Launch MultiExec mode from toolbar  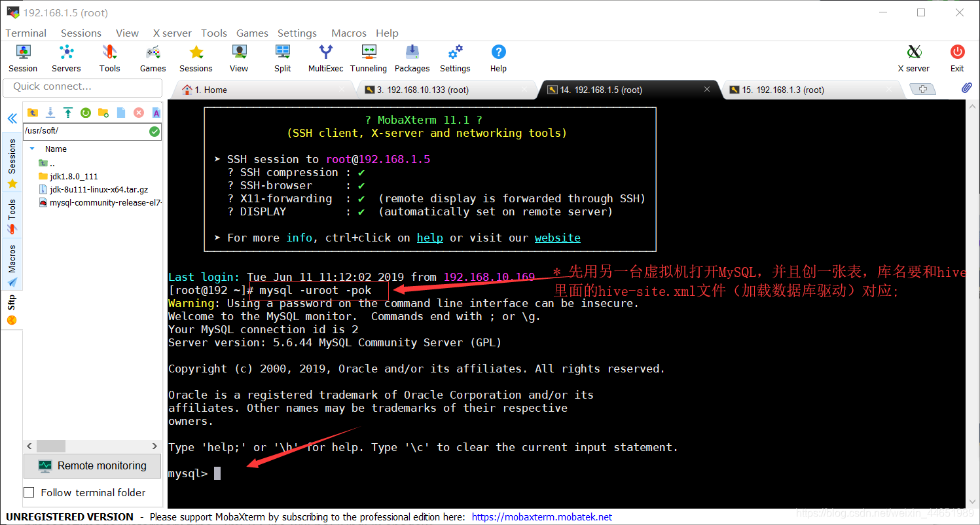[x=325, y=58]
